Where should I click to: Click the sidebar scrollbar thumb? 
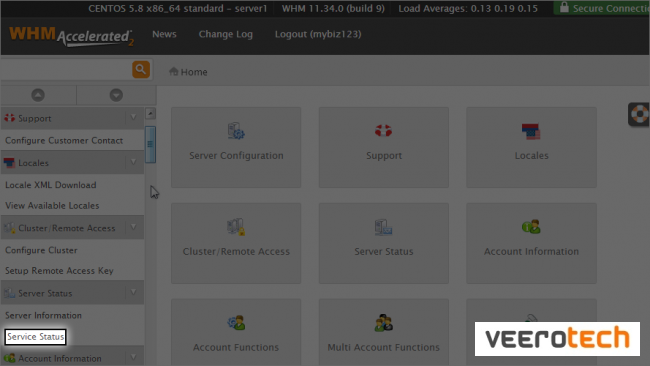point(150,144)
